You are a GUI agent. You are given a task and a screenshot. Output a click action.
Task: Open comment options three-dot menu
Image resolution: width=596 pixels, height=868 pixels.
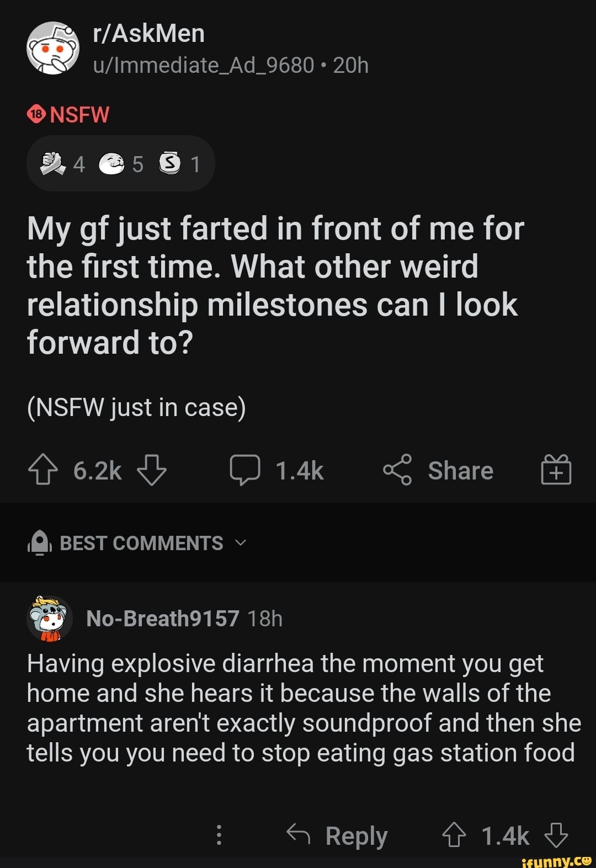(219, 835)
